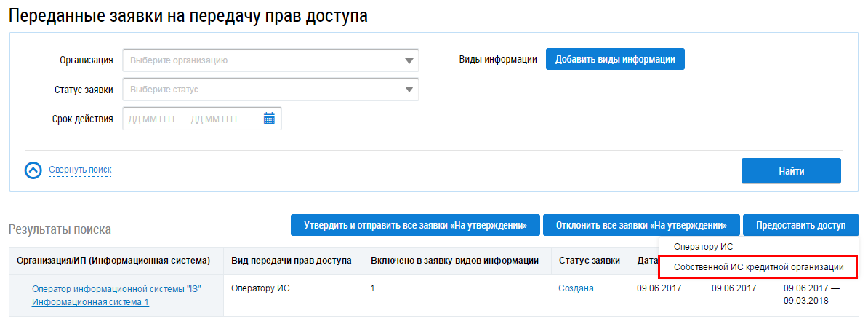Viewport: 868px width, 324px height.
Task: Expand the Организация dropdown arrow
Action: tap(409, 60)
